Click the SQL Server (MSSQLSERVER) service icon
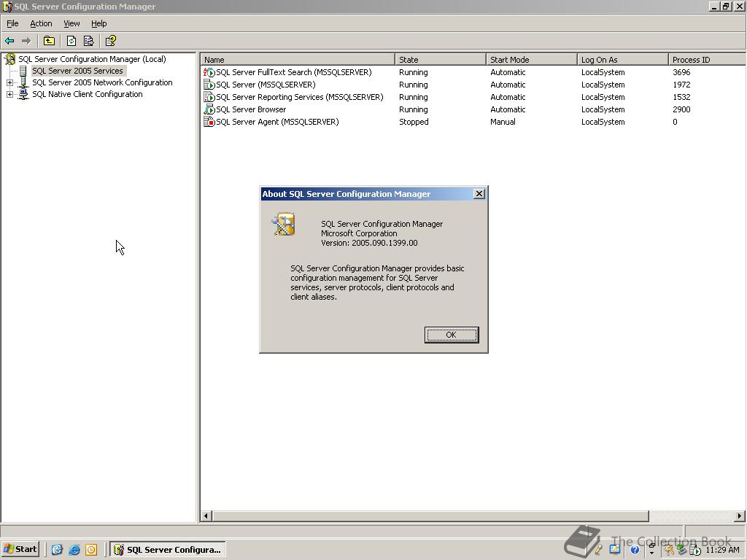747x560 pixels. coord(209,85)
